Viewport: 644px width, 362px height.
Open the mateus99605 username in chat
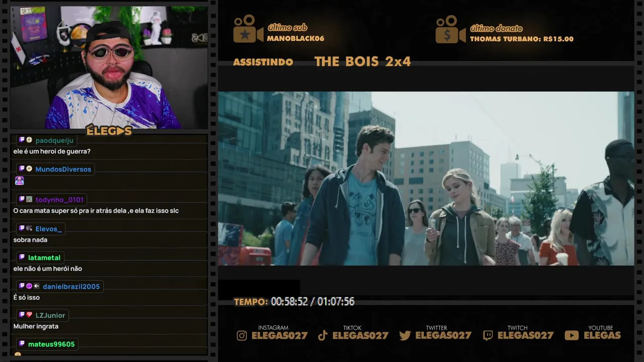51,344
